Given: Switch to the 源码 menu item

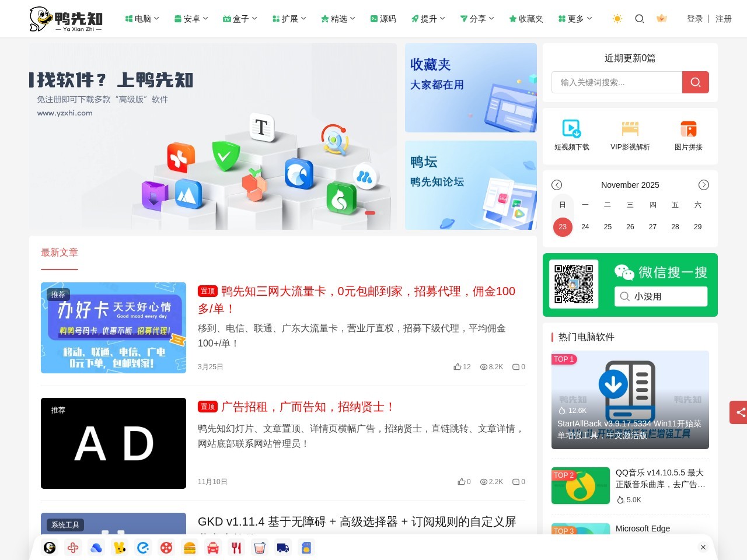Looking at the screenshot, I should [383, 18].
